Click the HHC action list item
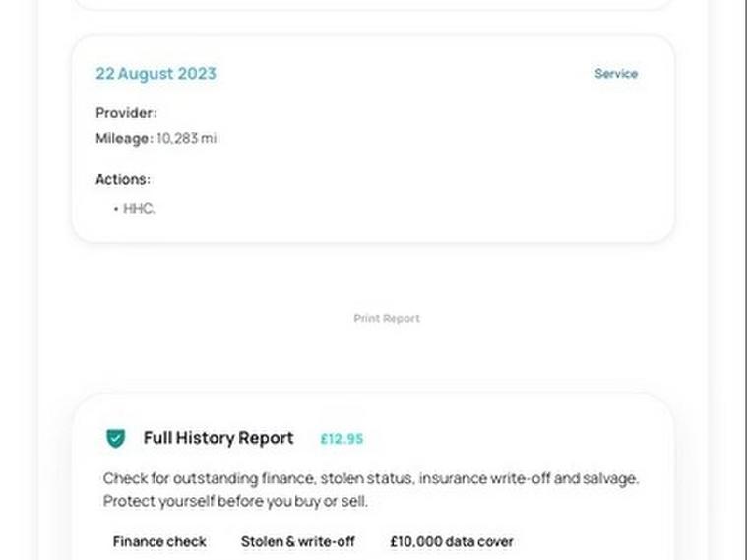The image size is (747, 560). [x=139, y=209]
